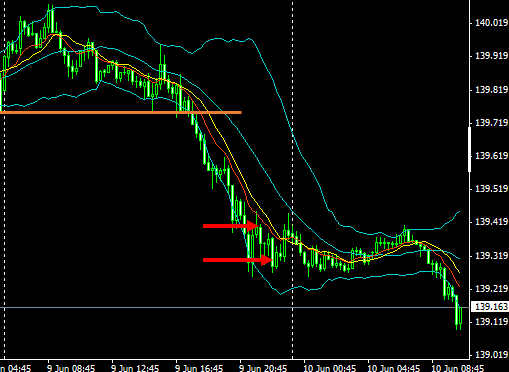Click the 139.619 price axis label
This screenshot has width=509, height=372.
(x=491, y=156)
